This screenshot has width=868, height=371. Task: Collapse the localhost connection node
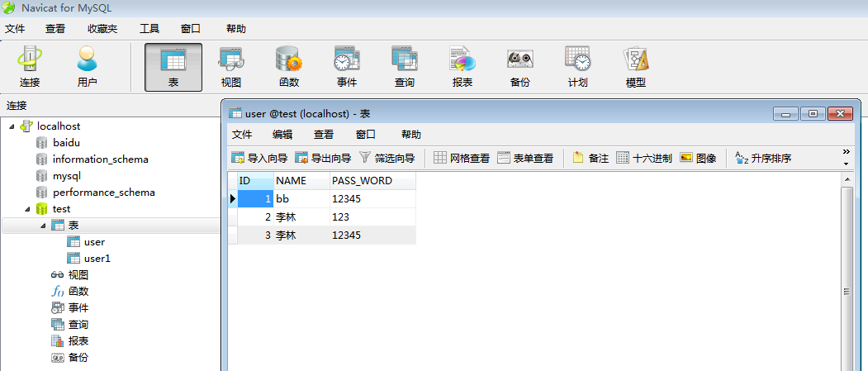click(x=12, y=126)
